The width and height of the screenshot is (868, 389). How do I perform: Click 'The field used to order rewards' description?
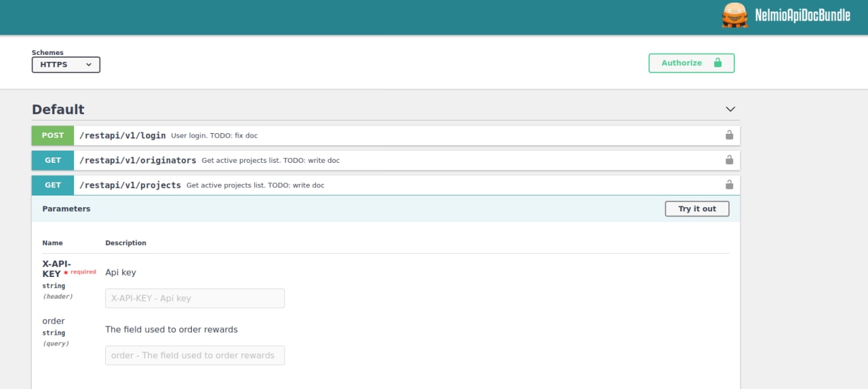coord(172,329)
